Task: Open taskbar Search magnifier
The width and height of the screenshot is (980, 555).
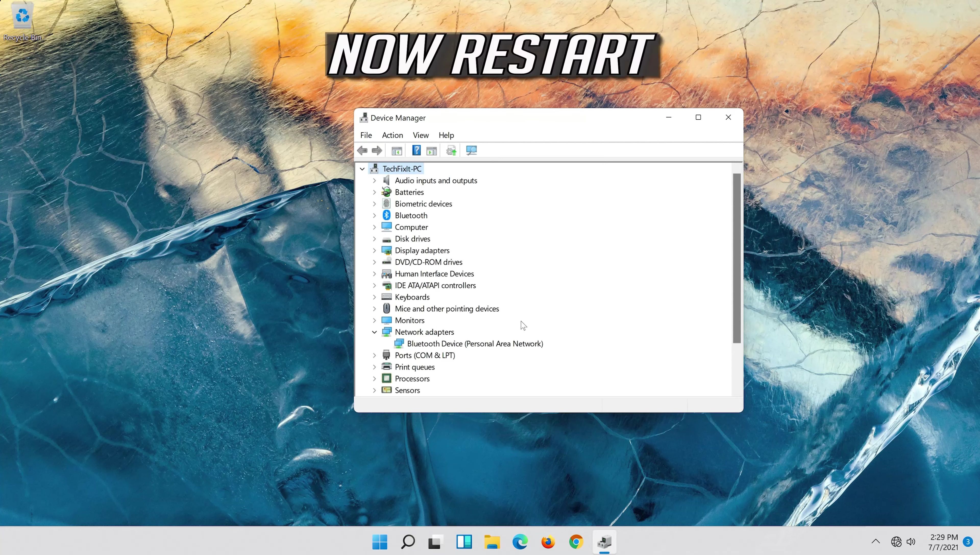Action: [408, 542]
